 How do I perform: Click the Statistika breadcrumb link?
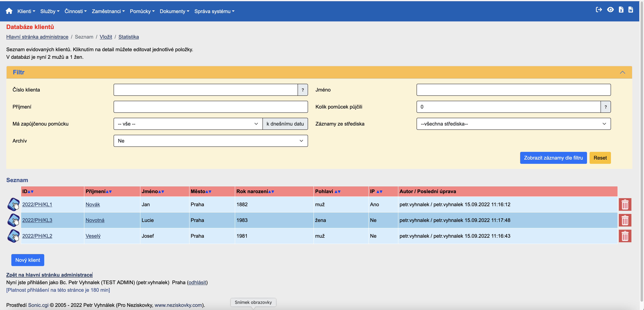128,37
